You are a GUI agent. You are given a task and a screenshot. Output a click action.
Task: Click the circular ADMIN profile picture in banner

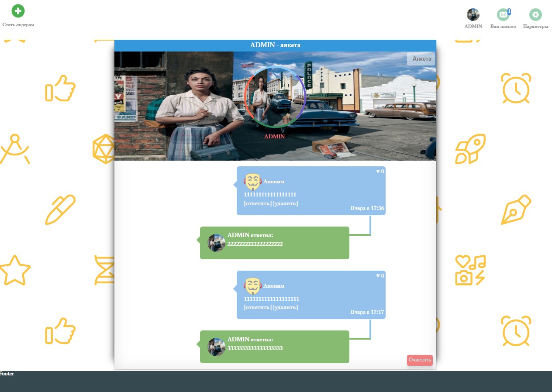[275, 97]
